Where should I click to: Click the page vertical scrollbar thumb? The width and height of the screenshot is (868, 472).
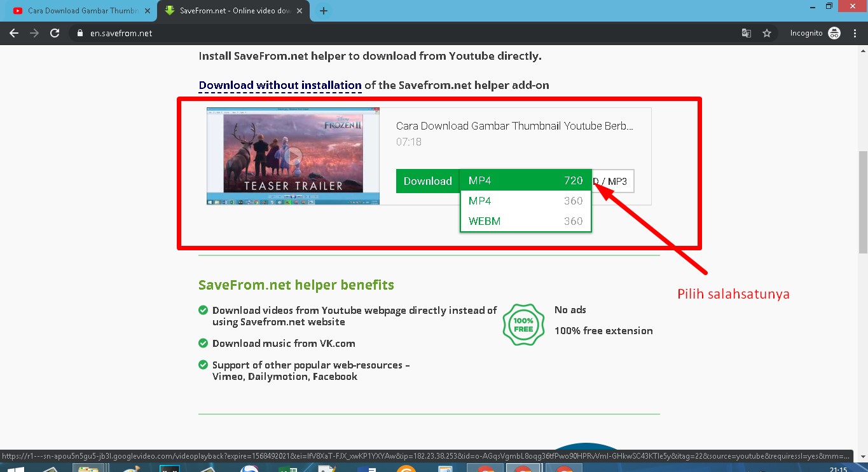click(x=863, y=202)
